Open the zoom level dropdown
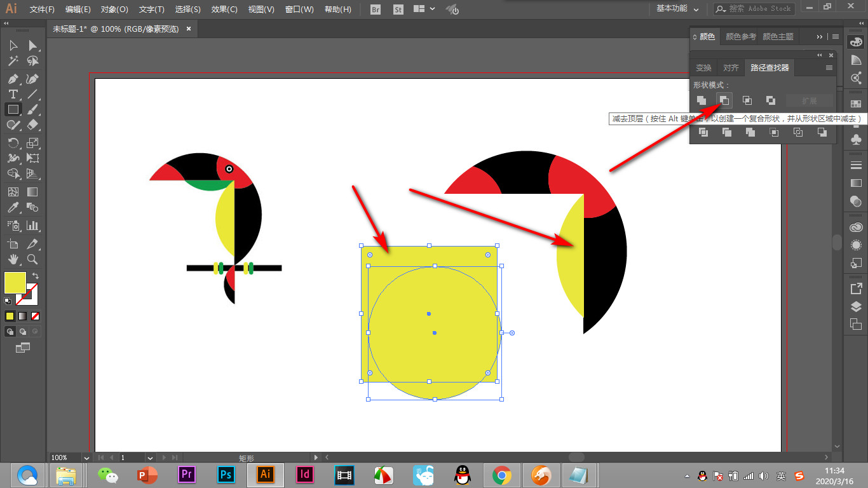This screenshot has width=868, height=488. [86, 457]
